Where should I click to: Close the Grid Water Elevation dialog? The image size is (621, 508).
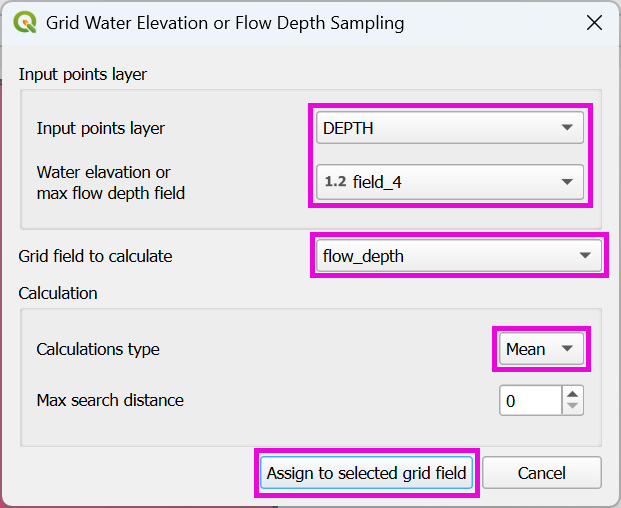(x=594, y=23)
